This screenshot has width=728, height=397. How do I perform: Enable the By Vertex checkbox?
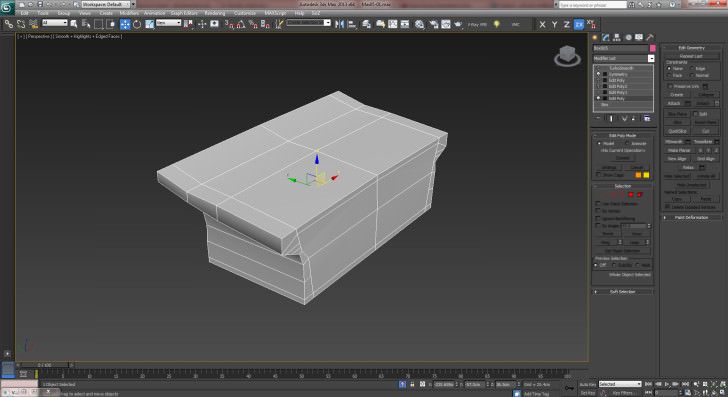click(598, 211)
